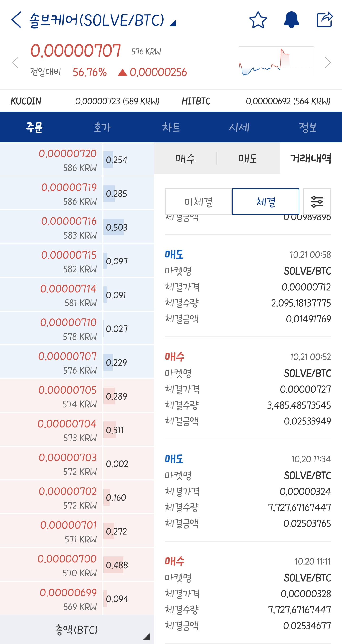The width and height of the screenshot is (342, 644).
Task: Select bid price 0.00000700
Action: [x=51, y=565]
